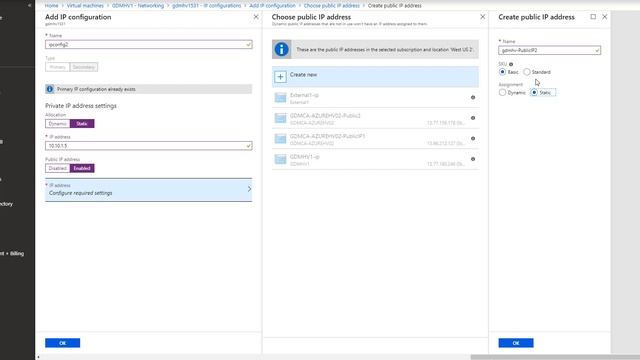Click OK in Add IP configuration blade

(62, 343)
